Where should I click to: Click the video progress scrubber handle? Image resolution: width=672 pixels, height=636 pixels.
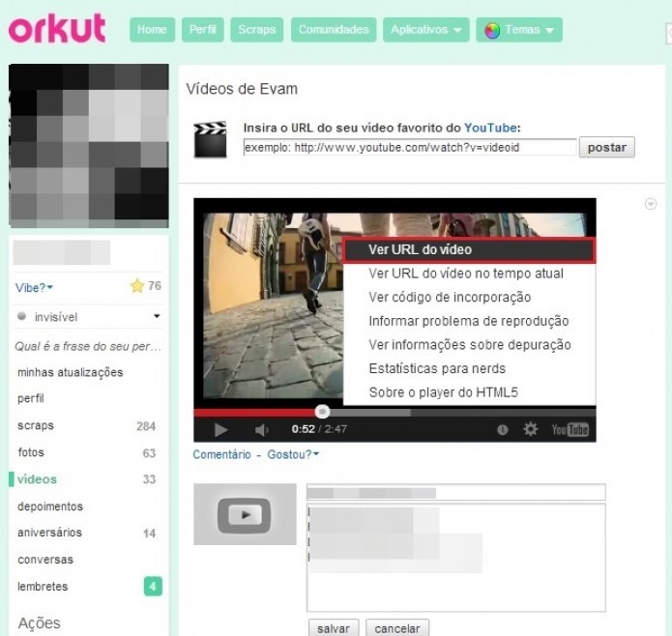click(322, 412)
